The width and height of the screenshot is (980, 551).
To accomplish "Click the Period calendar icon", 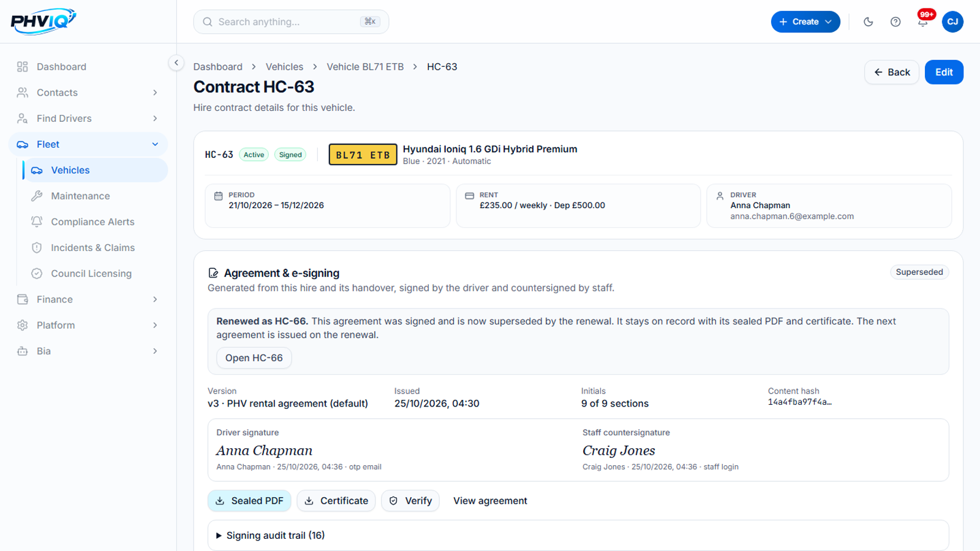I will click(x=218, y=196).
